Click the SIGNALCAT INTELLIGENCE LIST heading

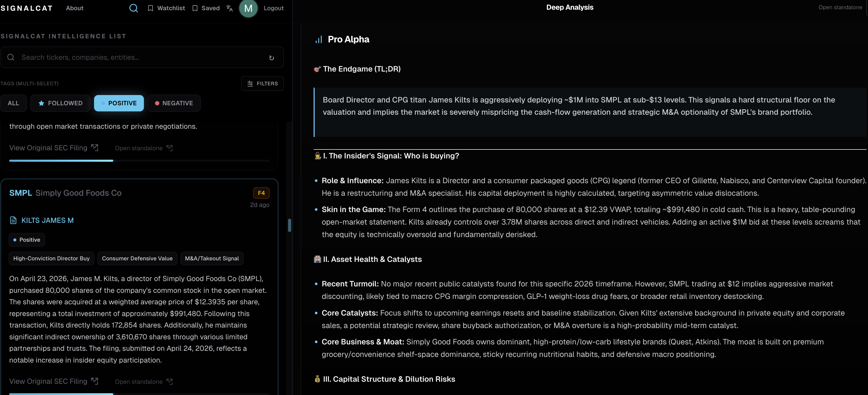coord(63,36)
